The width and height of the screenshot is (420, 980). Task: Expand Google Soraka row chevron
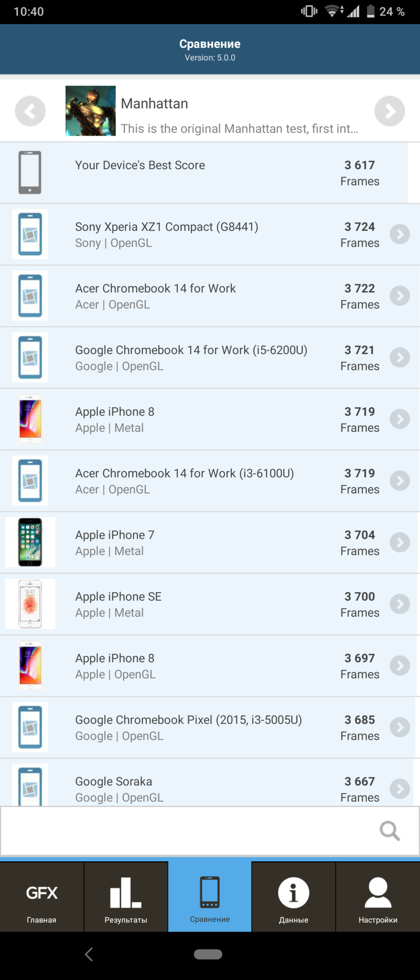[x=400, y=788]
